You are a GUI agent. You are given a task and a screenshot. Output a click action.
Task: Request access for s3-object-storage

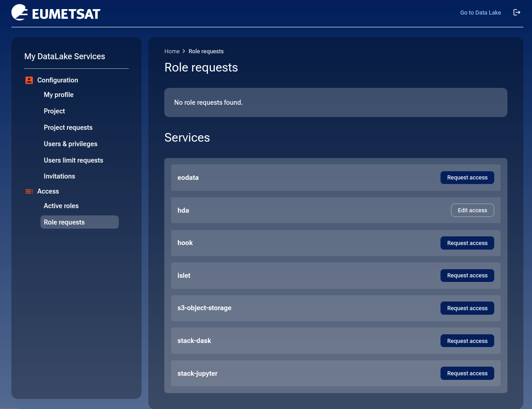[x=467, y=308]
